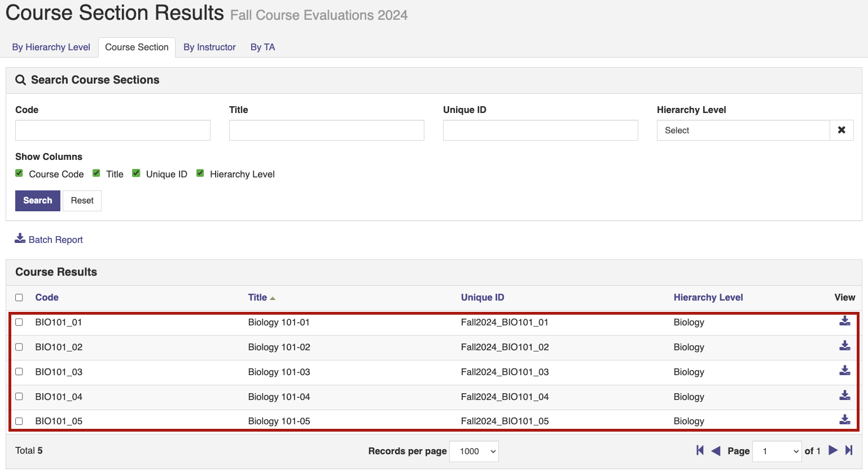Clear Hierarchy Level selection with X
This screenshot has height=474, width=868.
(x=841, y=130)
